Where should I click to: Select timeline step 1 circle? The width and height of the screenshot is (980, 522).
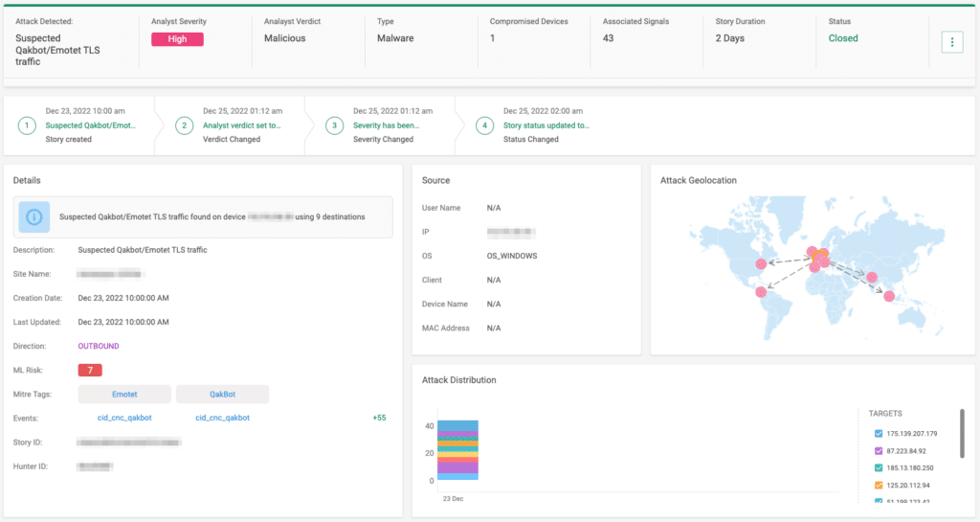click(x=27, y=125)
